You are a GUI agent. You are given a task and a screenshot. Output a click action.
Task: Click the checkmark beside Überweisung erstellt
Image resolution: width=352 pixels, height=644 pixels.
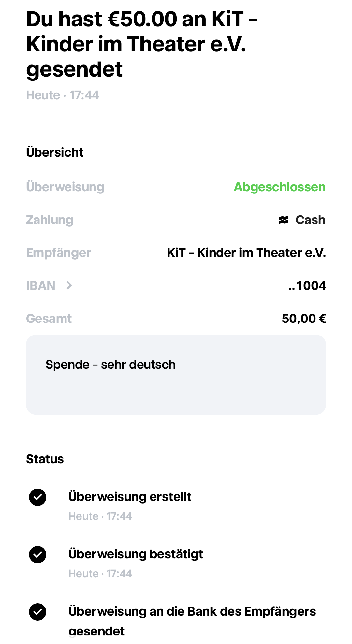38,497
